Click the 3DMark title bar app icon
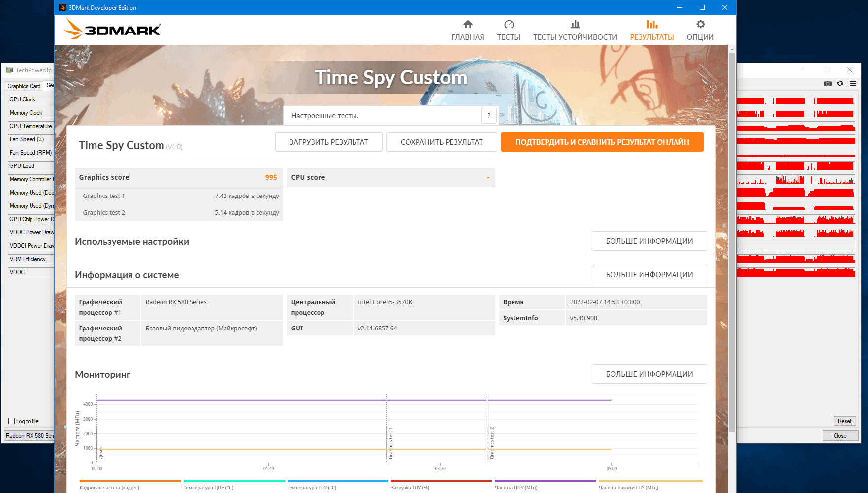Viewport: 868px width, 493px height. point(63,7)
